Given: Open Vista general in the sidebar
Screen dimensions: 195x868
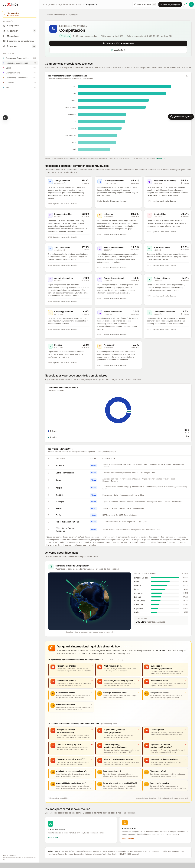Looking at the screenshot, I should tap(20, 26).
